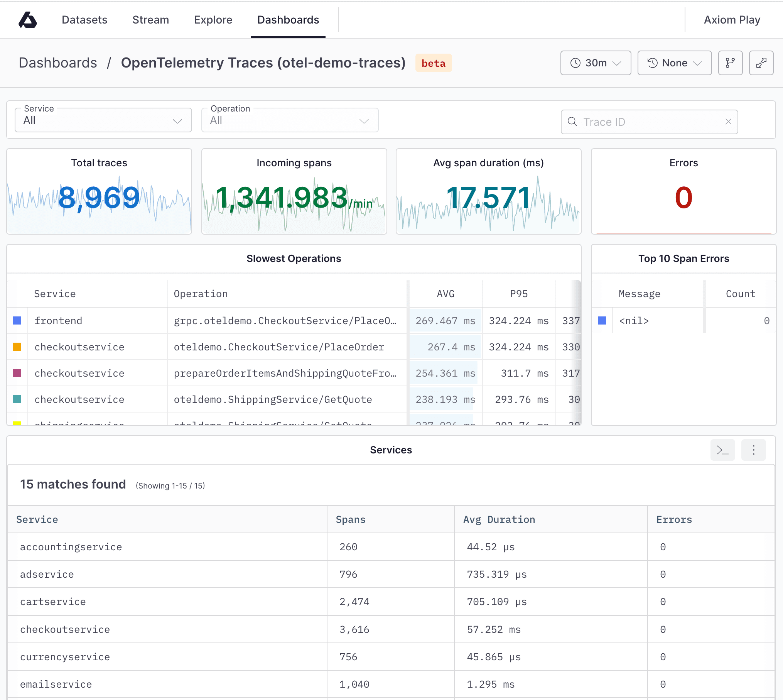Open the Services panel kebab menu
This screenshot has width=783, height=700.
tap(753, 450)
